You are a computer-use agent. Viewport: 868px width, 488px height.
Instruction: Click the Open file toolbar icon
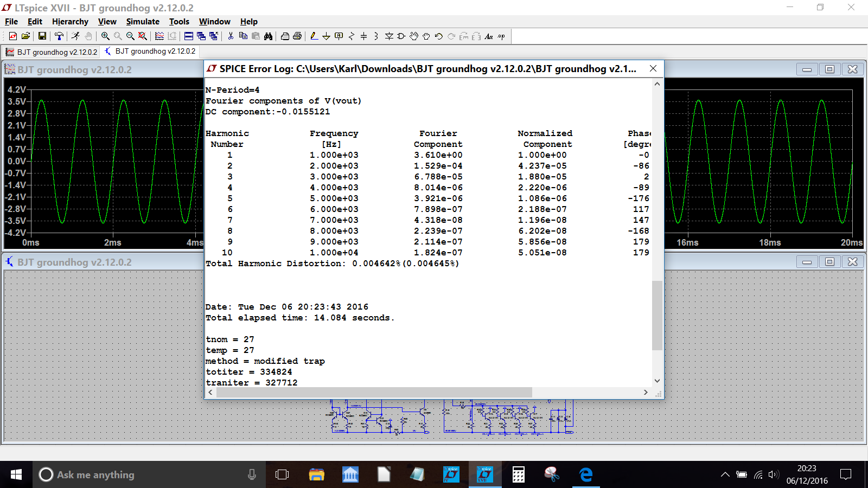point(25,36)
